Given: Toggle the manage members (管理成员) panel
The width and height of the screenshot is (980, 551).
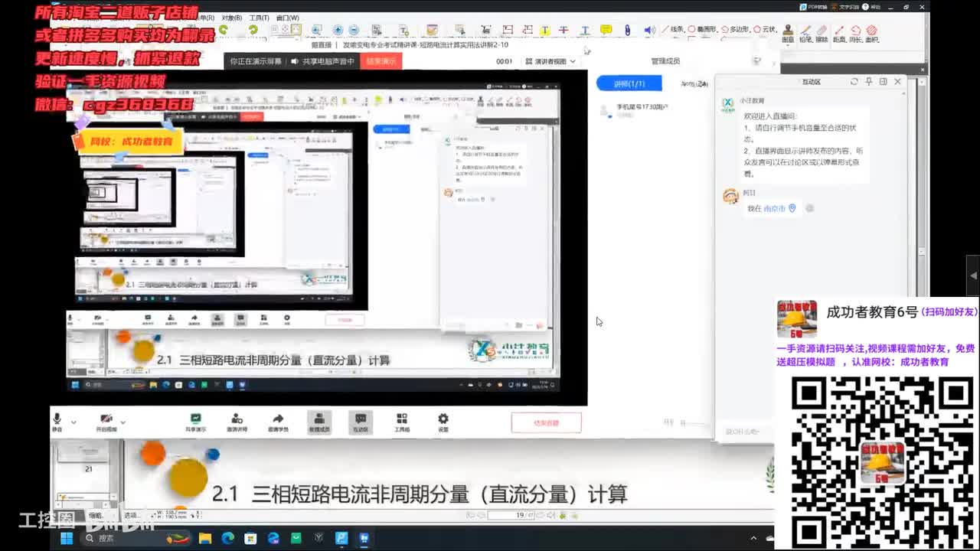Looking at the screenshot, I should click(319, 422).
